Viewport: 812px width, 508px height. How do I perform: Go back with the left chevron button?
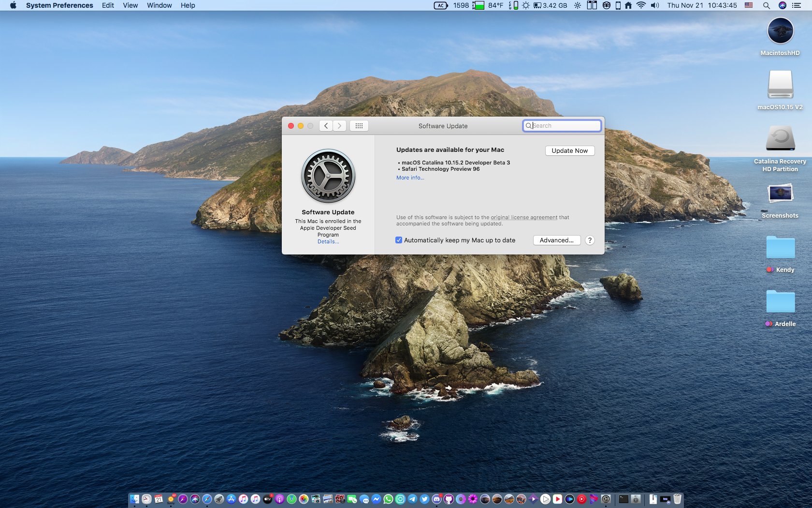coord(326,126)
